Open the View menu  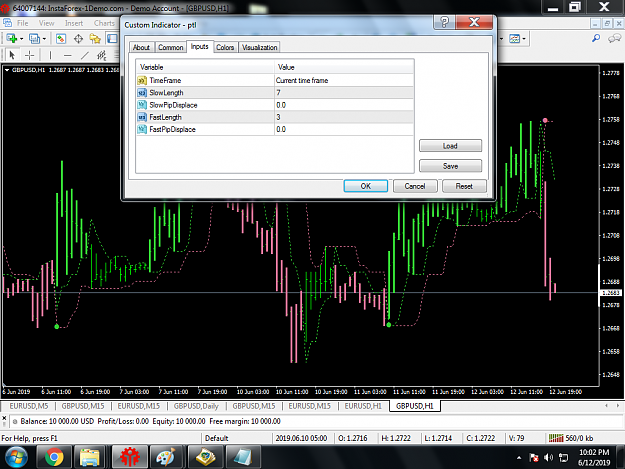click(x=46, y=23)
